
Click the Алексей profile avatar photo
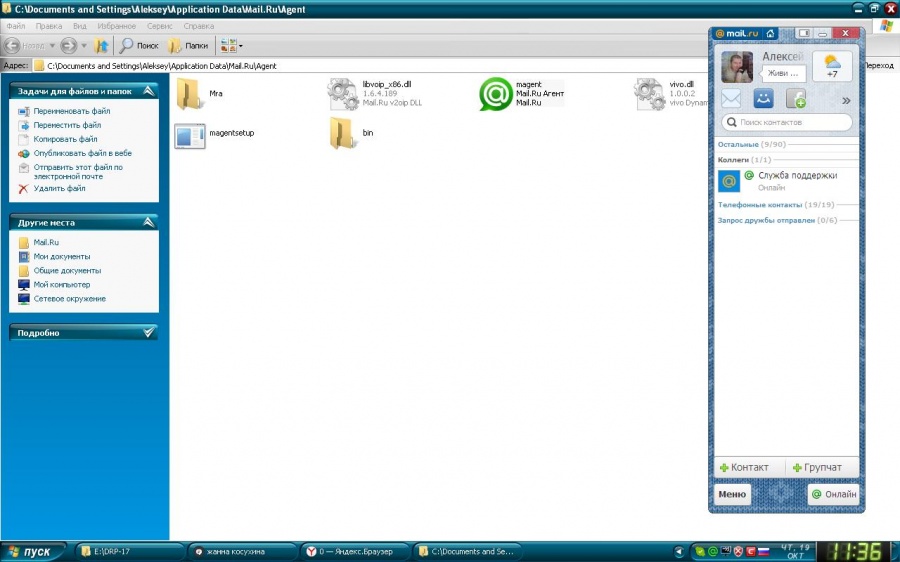(x=737, y=67)
